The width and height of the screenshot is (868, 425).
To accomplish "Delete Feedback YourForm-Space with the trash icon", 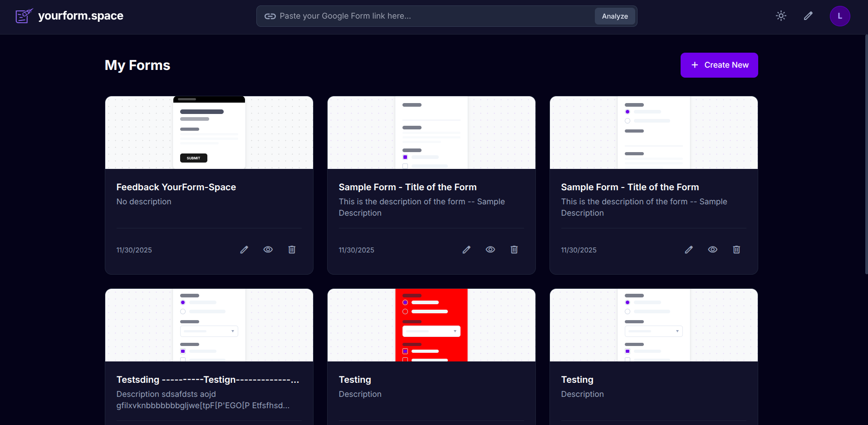I will pos(292,250).
